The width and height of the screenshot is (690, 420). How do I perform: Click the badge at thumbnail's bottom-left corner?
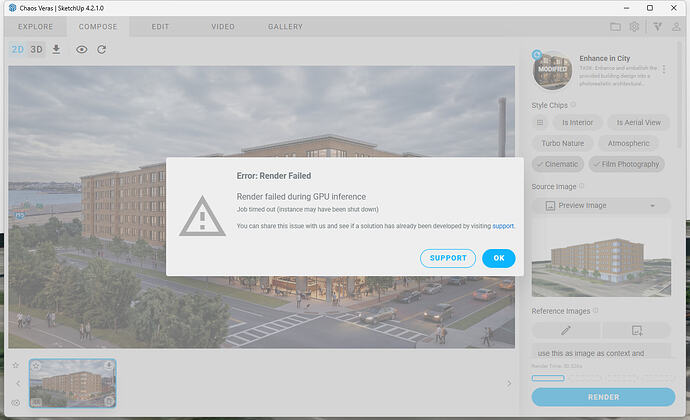click(37, 402)
